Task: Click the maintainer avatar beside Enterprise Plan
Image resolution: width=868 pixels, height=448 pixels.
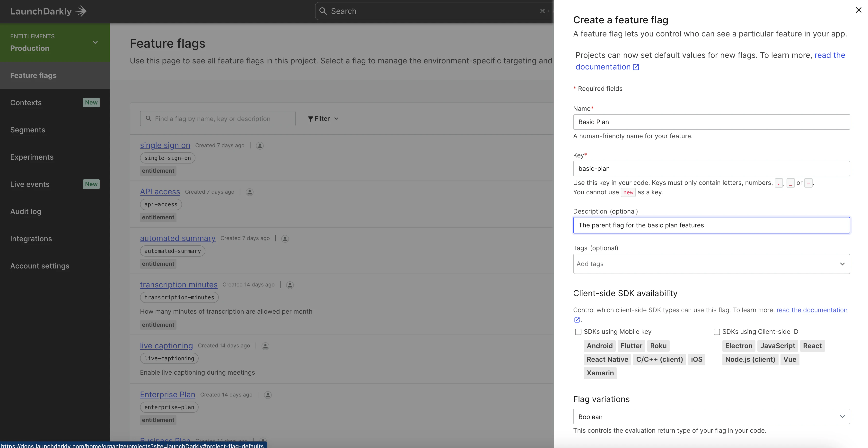Action: tap(268, 395)
